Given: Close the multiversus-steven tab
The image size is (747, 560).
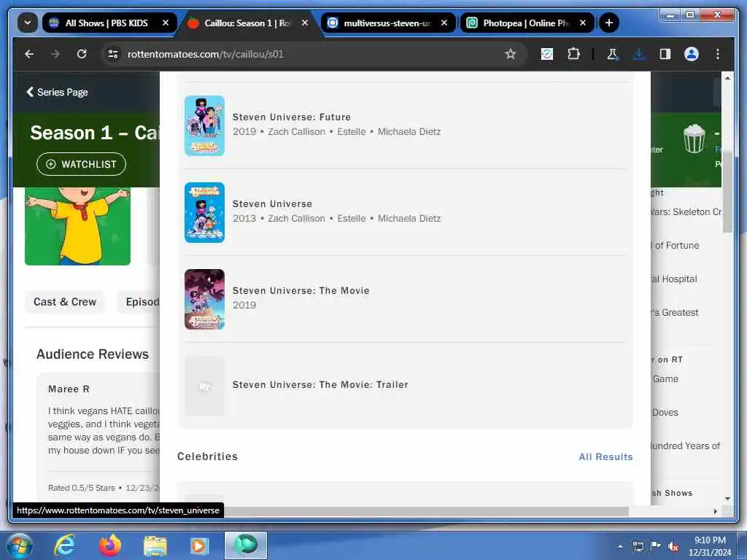Looking at the screenshot, I should [x=444, y=23].
